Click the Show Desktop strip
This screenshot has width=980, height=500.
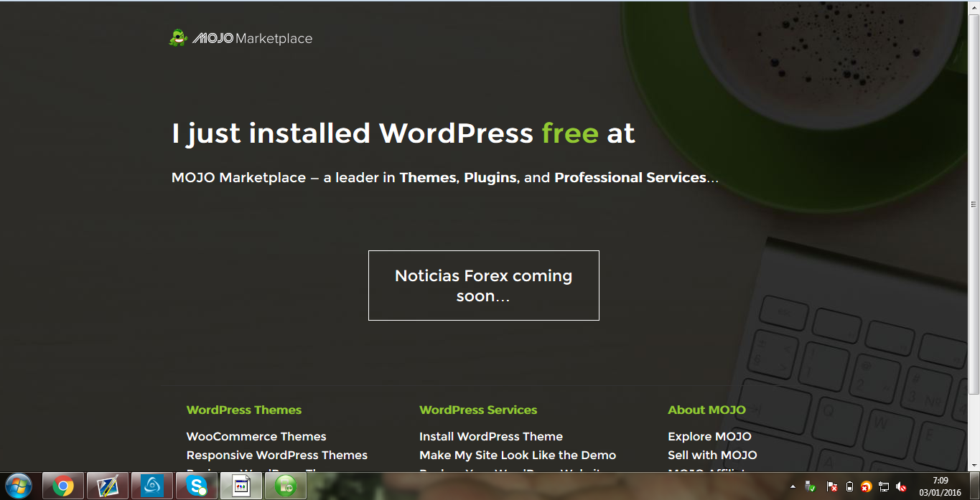click(974, 486)
